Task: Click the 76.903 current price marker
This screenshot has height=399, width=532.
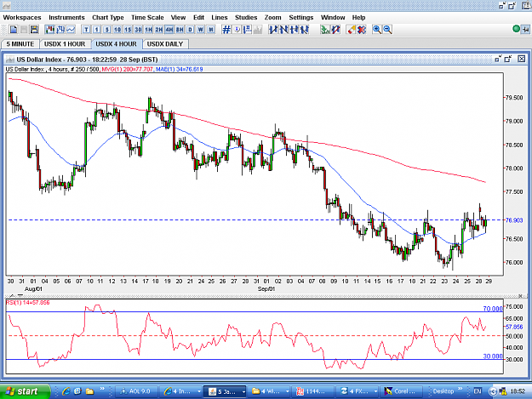Action: click(514, 220)
